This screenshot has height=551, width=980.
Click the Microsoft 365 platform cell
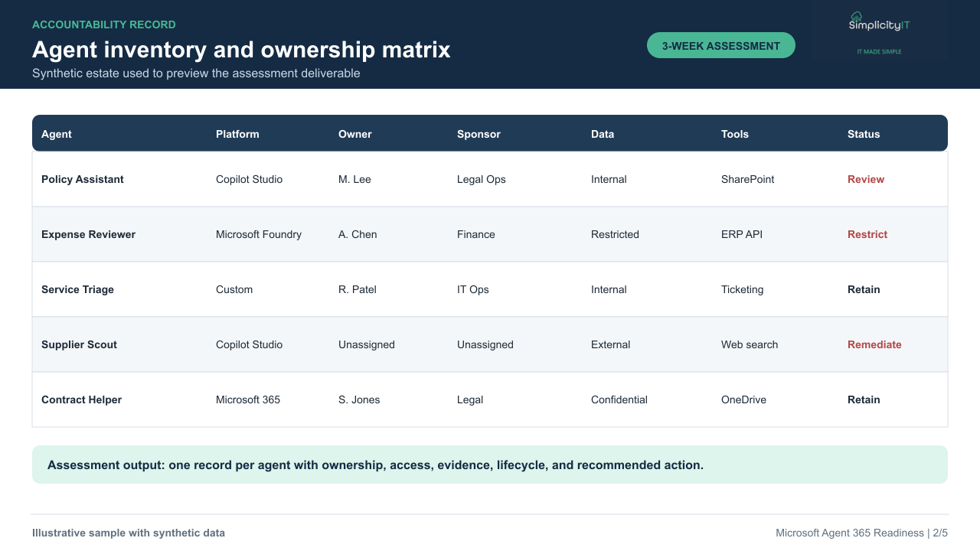(x=248, y=399)
